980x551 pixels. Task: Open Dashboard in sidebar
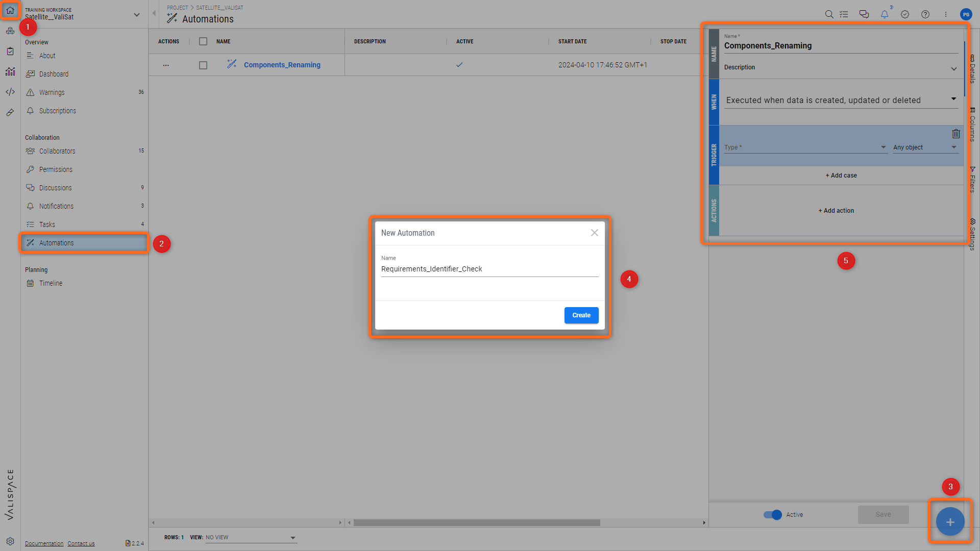click(x=85, y=74)
